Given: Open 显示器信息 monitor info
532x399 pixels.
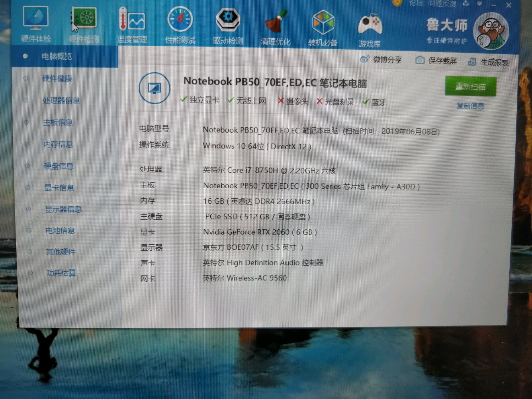Looking at the screenshot, I should [63, 209].
